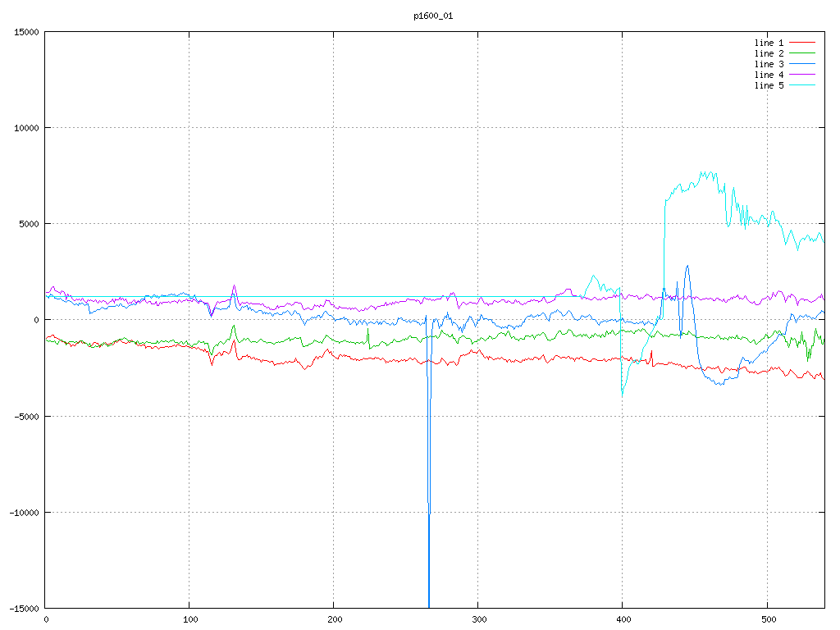
Task: Select the 500 x-axis tick label
Action: [766, 619]
